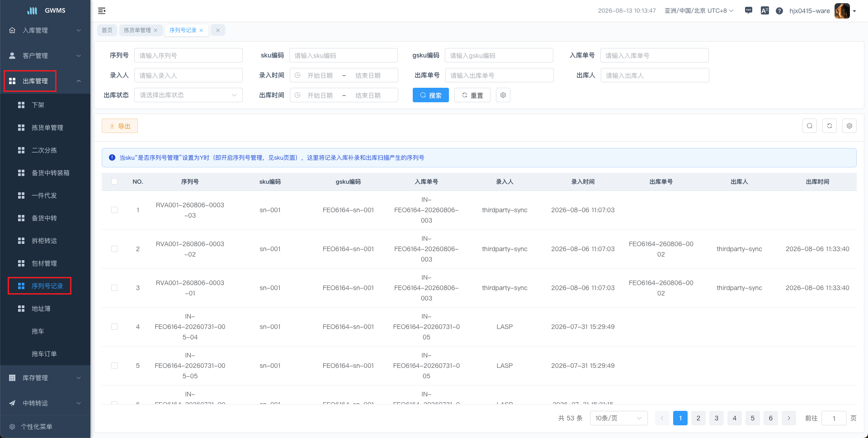Open the 一件代发 menu item
Screen dimensions: 868x438
pyautogui.click(x=45, y=195)
